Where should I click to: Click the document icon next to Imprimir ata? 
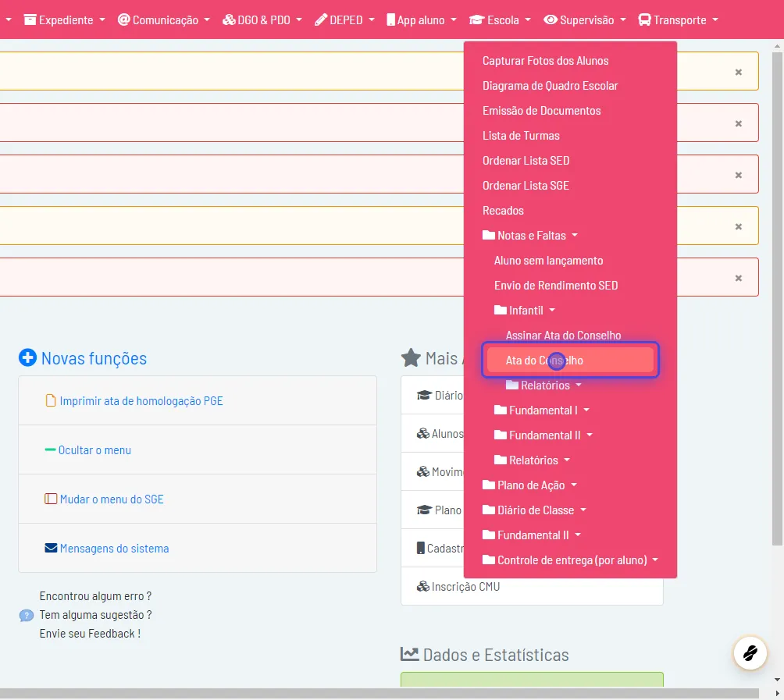point(51,400)
